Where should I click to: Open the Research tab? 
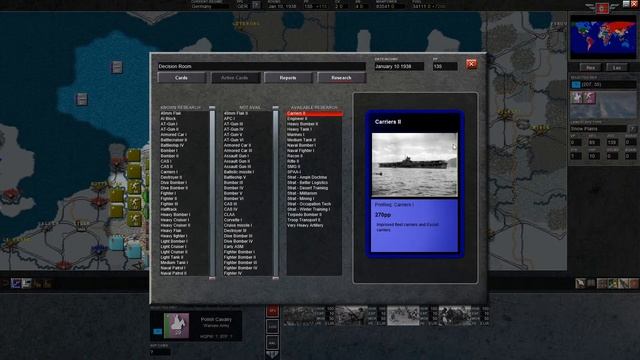coord(341,78)
